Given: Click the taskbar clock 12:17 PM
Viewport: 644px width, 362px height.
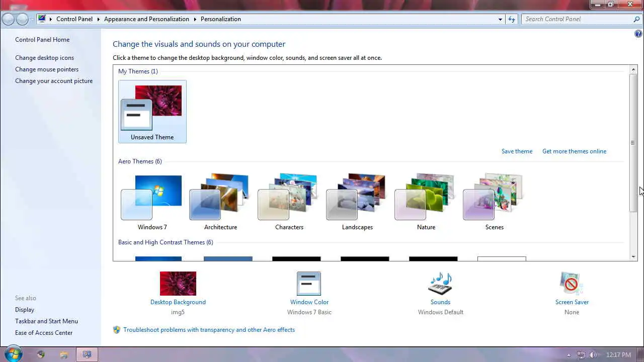Looking at the screenshot, I should (x=618, y=355).
